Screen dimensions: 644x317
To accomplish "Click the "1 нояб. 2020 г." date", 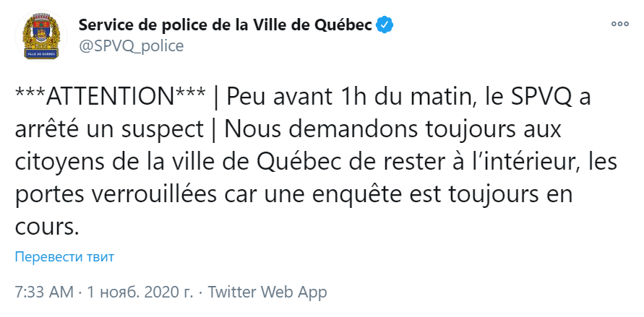I will coord(140,292).
